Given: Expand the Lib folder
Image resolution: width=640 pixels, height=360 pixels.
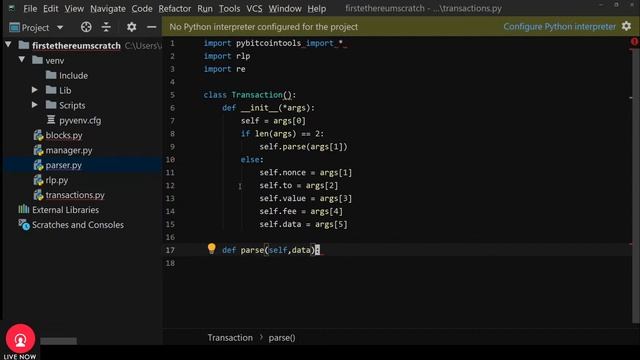Looking at the screenshot, I should click(x=35, y=90).
